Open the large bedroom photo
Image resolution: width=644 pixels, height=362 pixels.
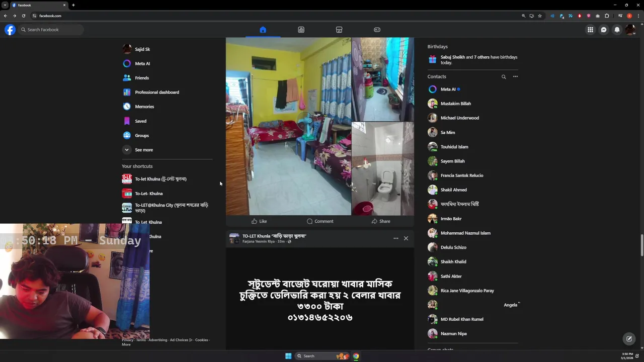point(288,126)
